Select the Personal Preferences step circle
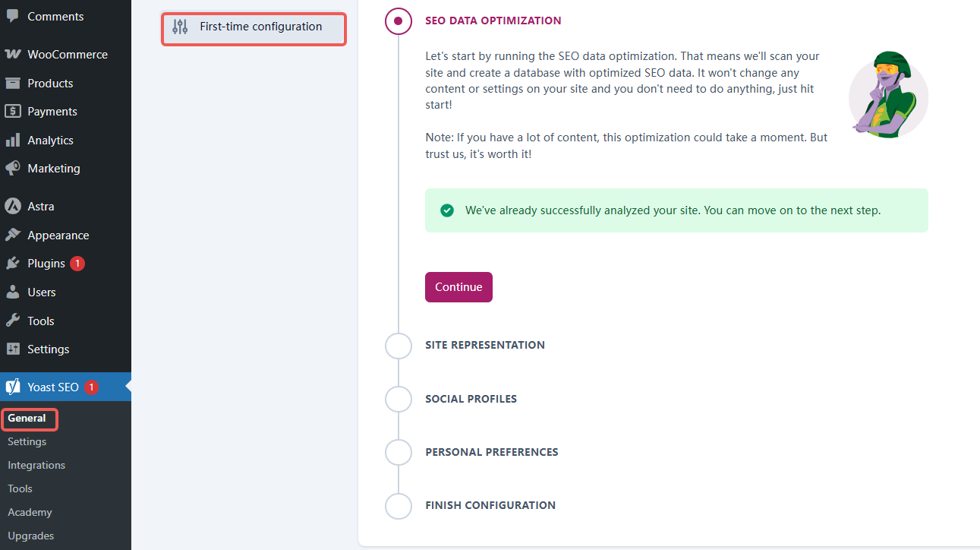 coord(399,452)
